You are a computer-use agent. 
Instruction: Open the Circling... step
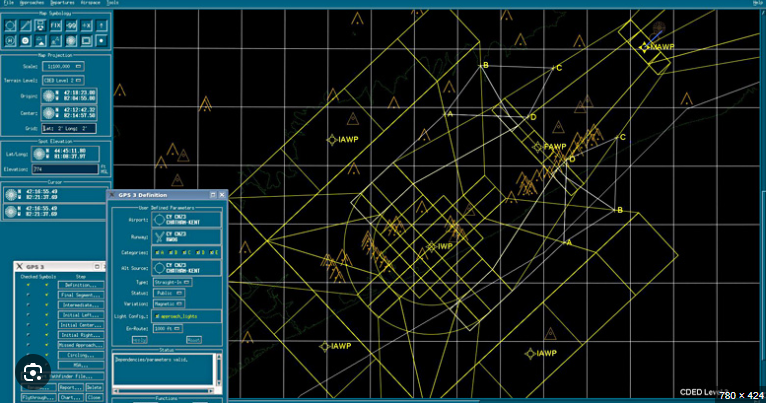pyautogui.click(x=81, y=355)
